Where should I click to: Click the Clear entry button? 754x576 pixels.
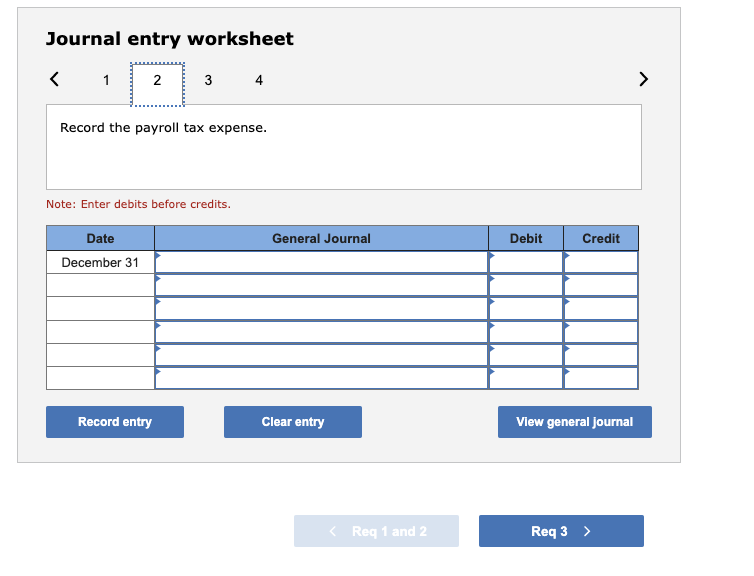293,422
